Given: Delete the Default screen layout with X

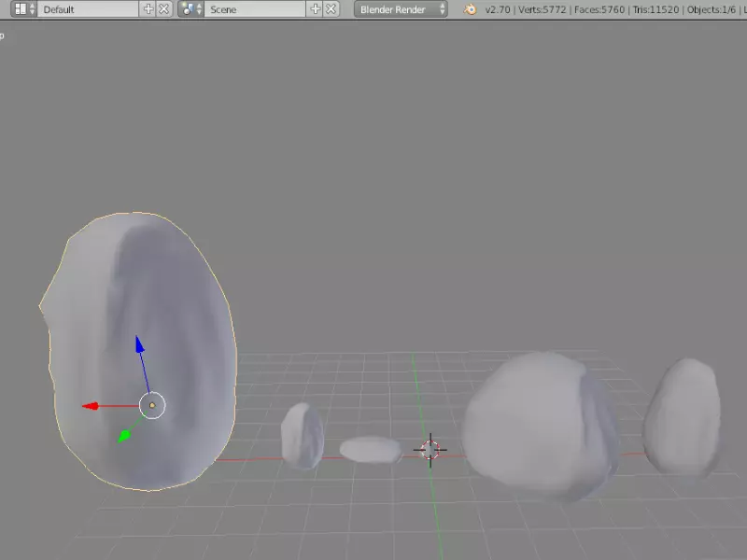Looking at the screenshot, I should tap(164, 9).
